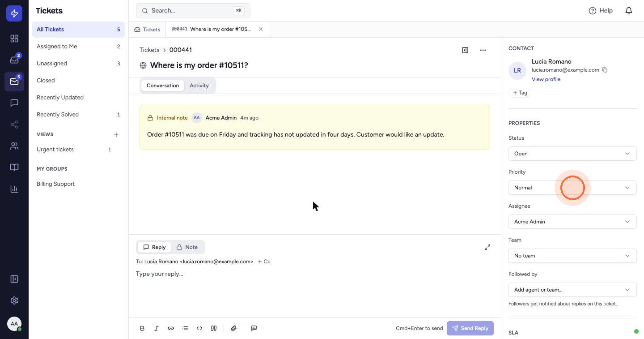Add a new view with plus icon

[116, 135]
